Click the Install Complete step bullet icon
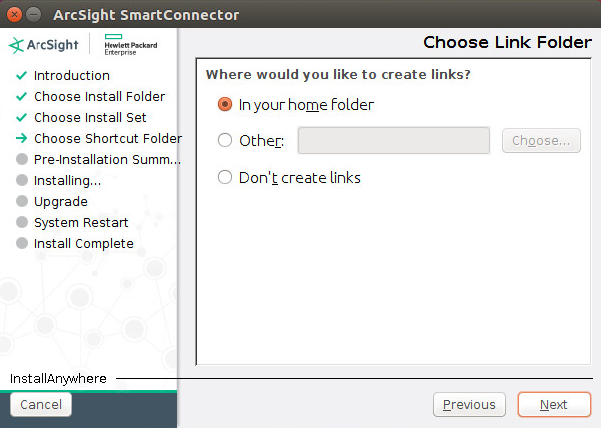Screen dimensions: 601x428 pos(21,244)
